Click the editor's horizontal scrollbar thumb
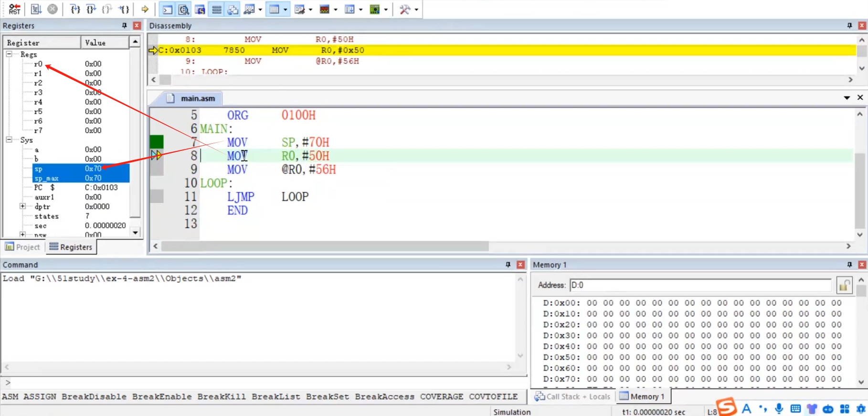The width and height of the screenshot is (868, 416). (x=325, y=246)
